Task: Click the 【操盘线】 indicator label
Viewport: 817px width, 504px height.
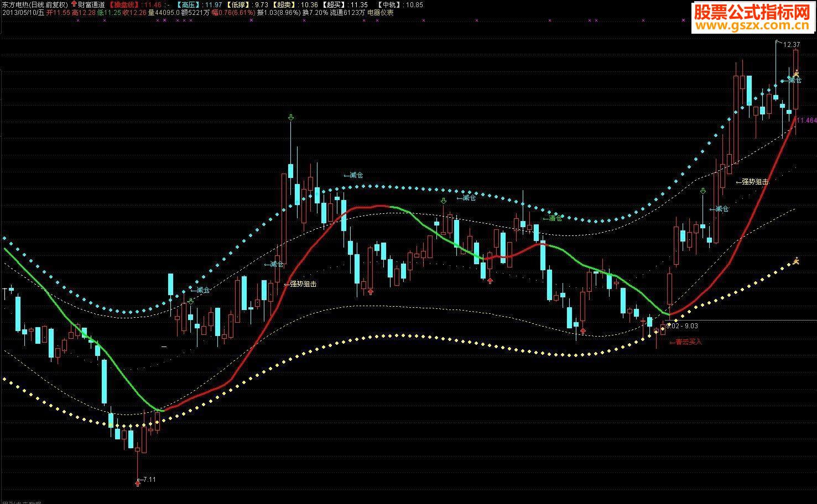Action: pyautogui.click(x=124, y=4)
